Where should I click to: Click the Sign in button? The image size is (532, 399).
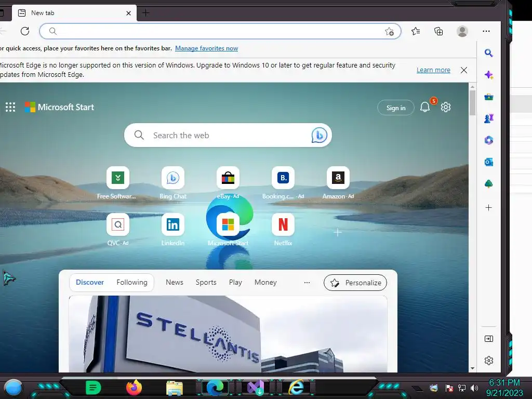395,108
